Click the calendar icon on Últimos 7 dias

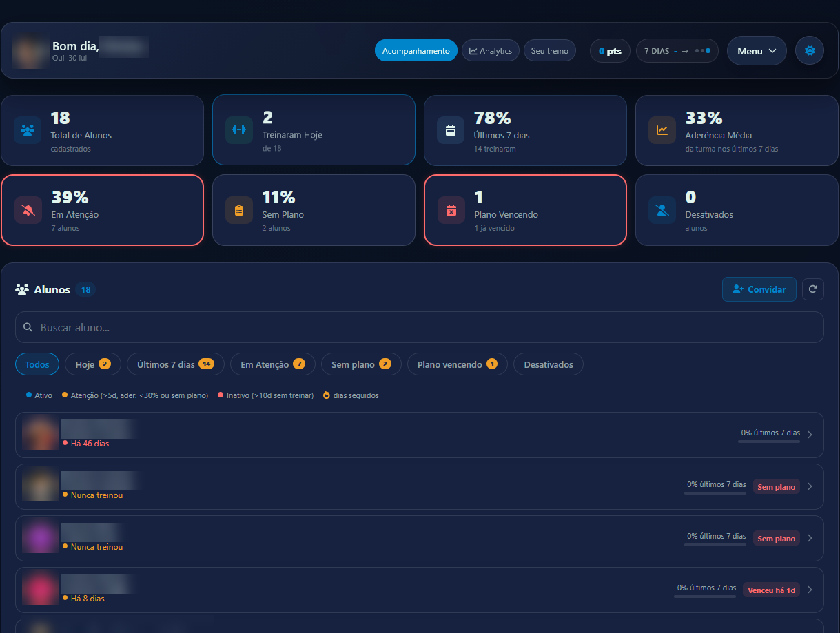coord(451,130)
